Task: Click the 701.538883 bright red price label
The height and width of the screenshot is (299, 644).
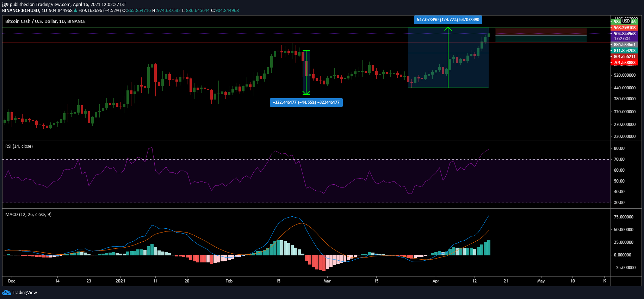Action: point(624,63)
